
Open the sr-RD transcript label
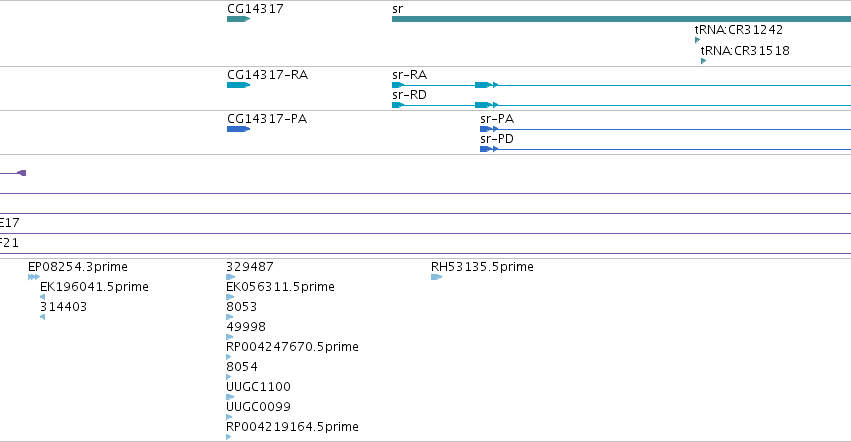coord(409,95)
